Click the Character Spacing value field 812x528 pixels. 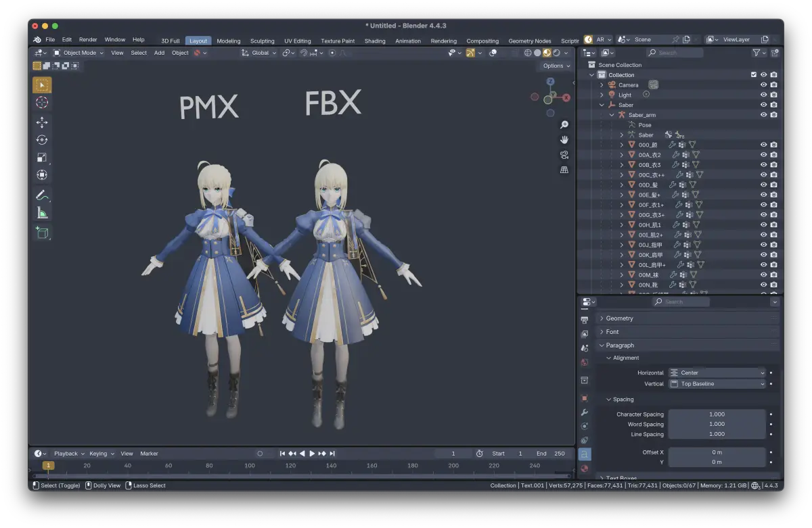point(717,414)
